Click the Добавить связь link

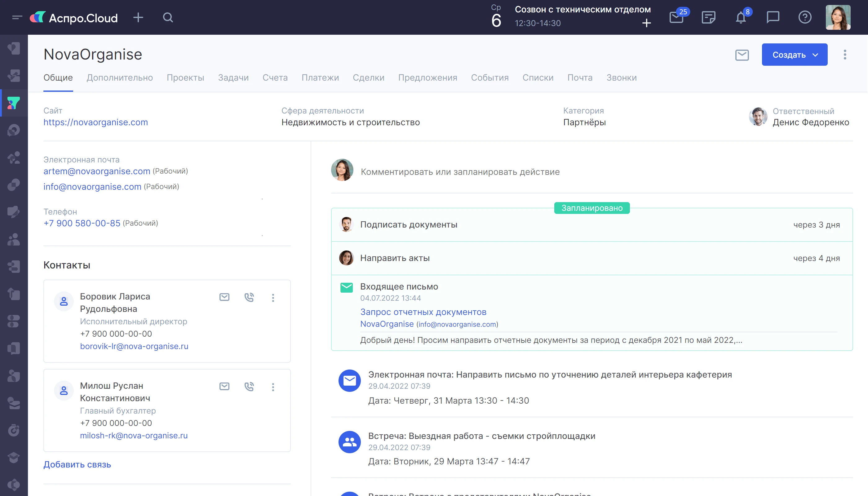(x=77, y=464)
